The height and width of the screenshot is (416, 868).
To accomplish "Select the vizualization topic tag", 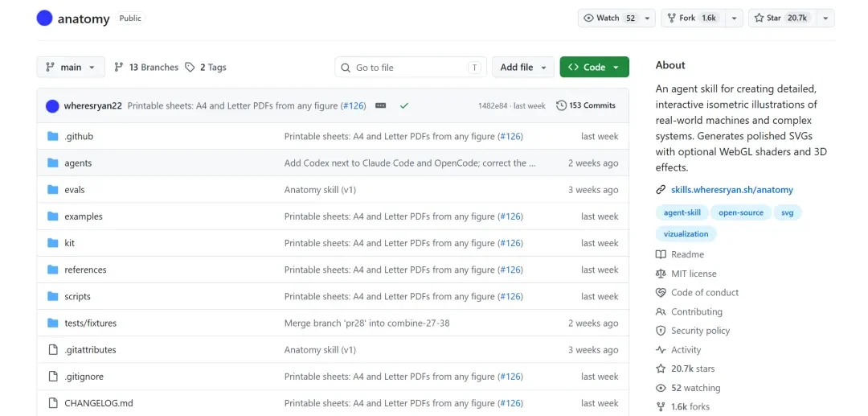I will [x=686, y=234].
